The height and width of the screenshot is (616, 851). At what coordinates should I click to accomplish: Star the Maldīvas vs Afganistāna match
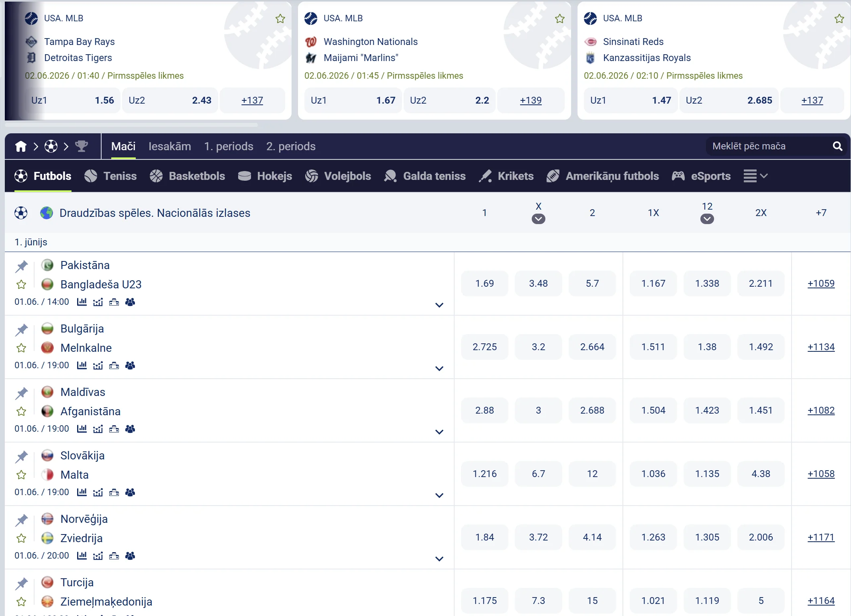21,412
